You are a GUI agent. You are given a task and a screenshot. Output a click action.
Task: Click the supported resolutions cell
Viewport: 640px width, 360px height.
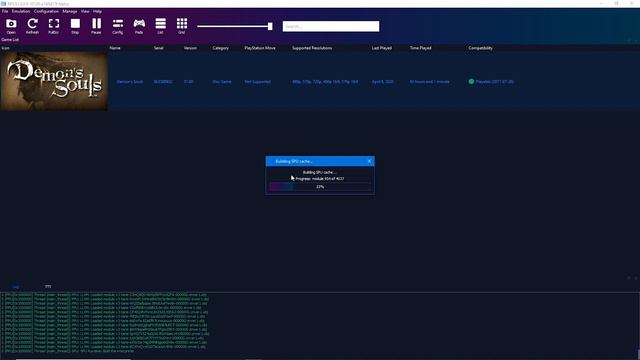(x=325, y=82)
